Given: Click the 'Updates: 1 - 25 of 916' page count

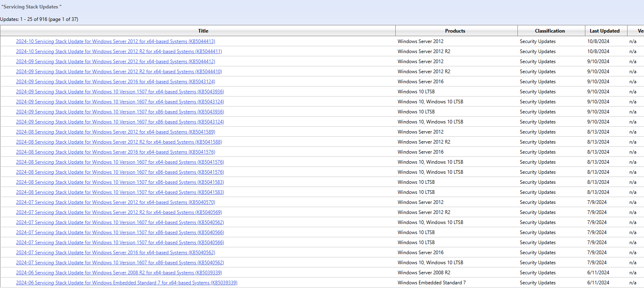Looking at the screenshot, I should [x=39, y=19].
